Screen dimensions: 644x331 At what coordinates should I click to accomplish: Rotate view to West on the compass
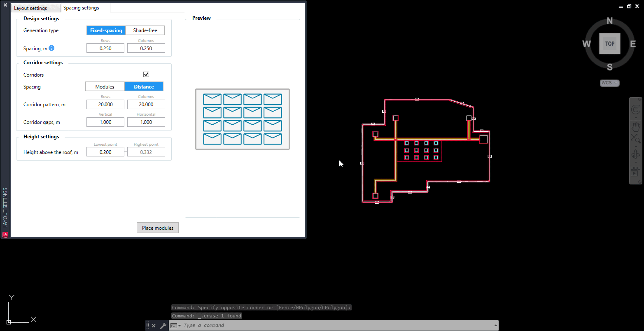coord(587,44)
